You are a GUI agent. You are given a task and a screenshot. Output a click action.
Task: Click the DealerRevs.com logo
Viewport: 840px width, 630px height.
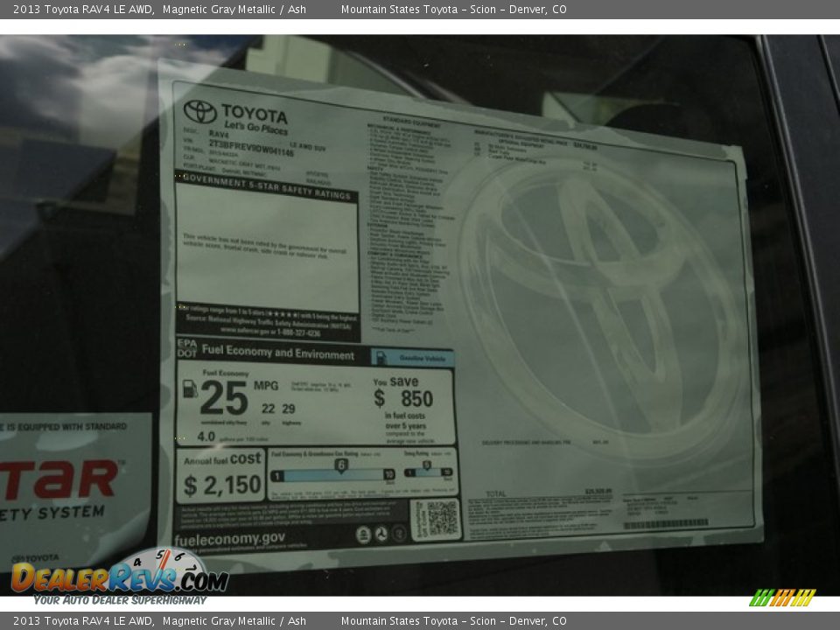[120, 577]
